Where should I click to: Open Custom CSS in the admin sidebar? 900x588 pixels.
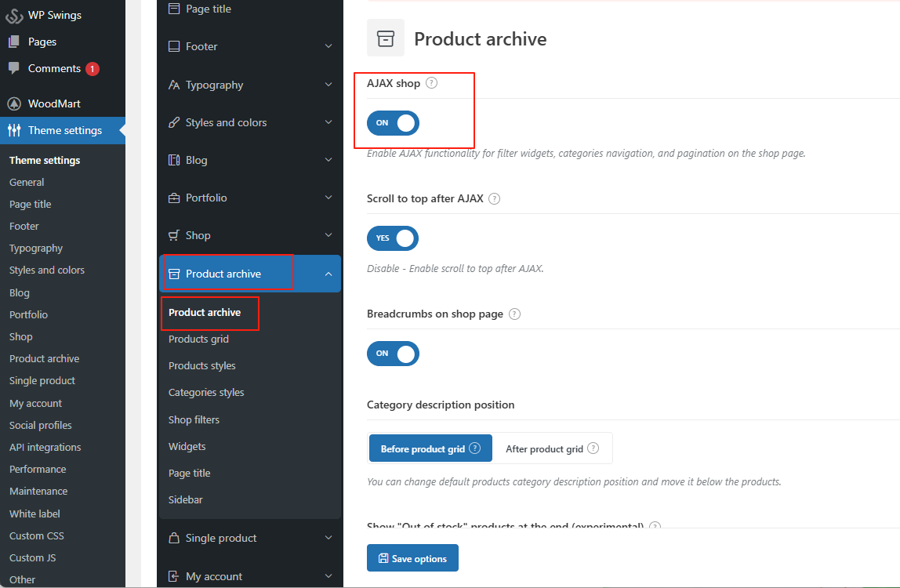click(x=37, y=536)
